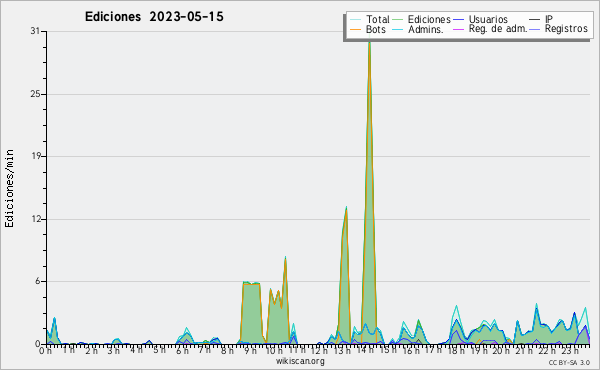Click the y-axis value 19

[x=35, y=156]
